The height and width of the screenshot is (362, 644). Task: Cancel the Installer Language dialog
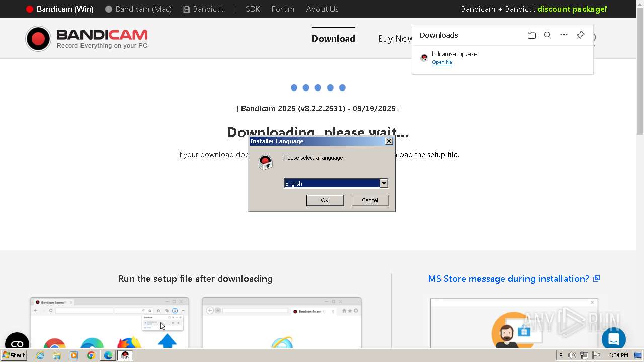click(x=370, y=200)
